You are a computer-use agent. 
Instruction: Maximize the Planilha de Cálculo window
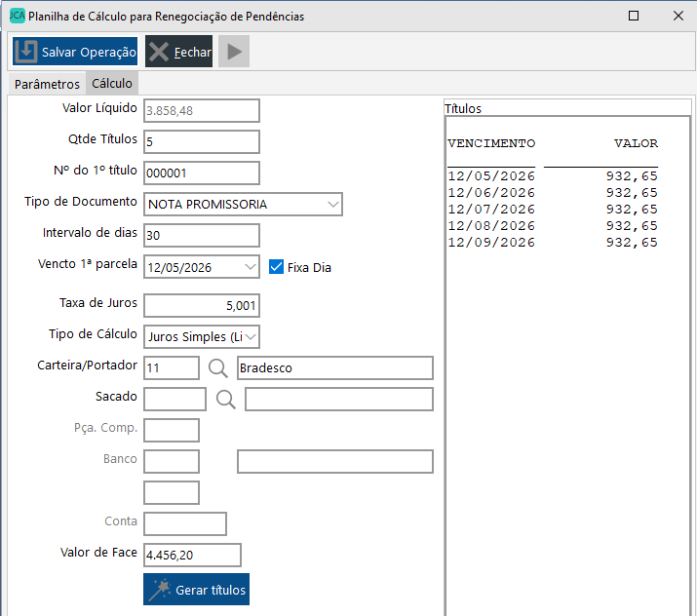coord(634,17)
